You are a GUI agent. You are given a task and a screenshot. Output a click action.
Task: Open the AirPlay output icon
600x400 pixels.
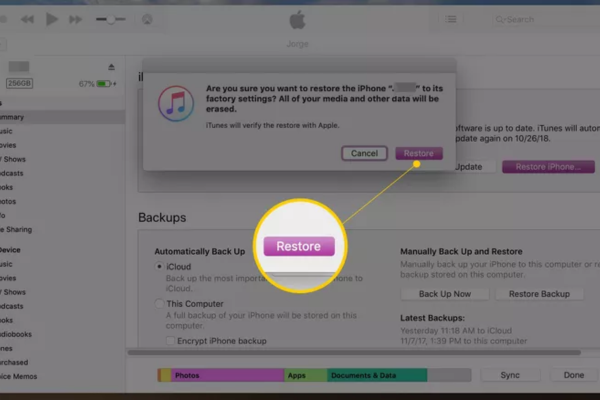pyautogui.click(x=147, y=19)
